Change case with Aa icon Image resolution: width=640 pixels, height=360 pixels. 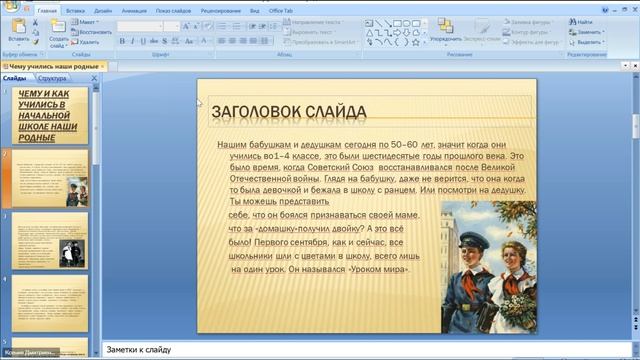point(189,41)
